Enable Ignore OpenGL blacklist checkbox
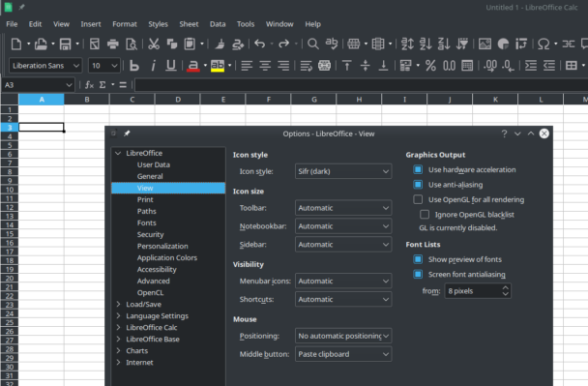 [425, 215]
